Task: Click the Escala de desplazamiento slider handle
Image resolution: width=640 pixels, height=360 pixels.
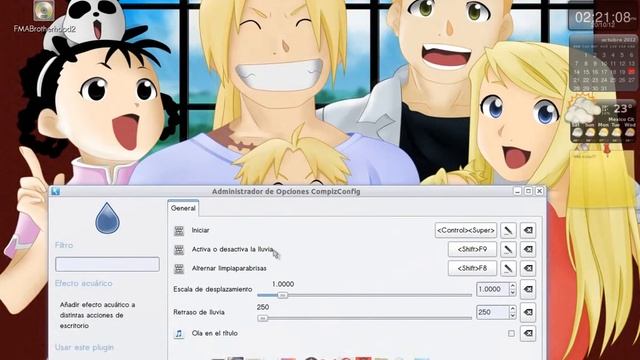Action: (x=282, y=295)
